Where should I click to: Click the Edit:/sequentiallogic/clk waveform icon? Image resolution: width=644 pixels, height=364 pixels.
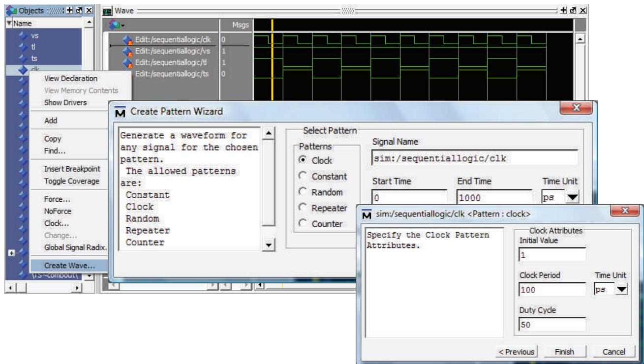[128, 40]
